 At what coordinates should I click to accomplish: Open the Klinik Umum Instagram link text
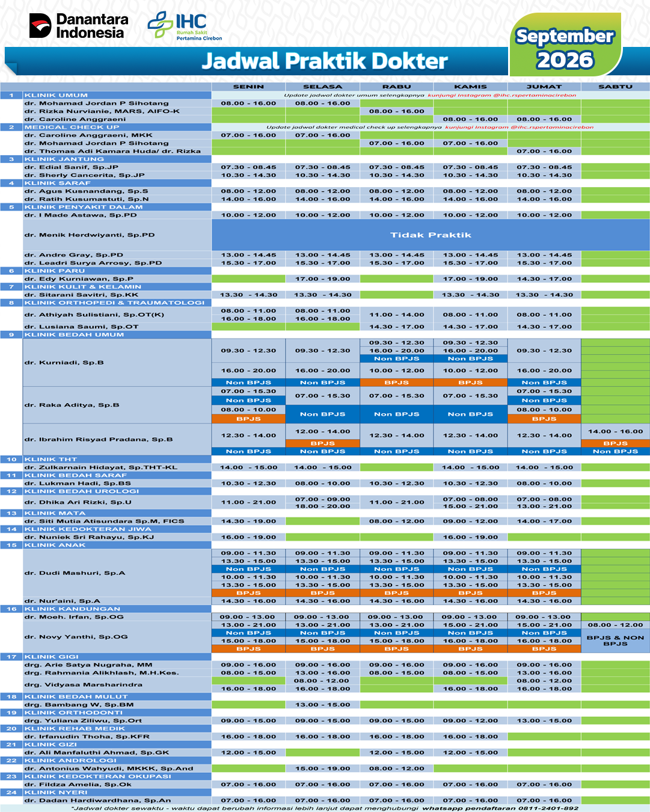pos(501,95)
